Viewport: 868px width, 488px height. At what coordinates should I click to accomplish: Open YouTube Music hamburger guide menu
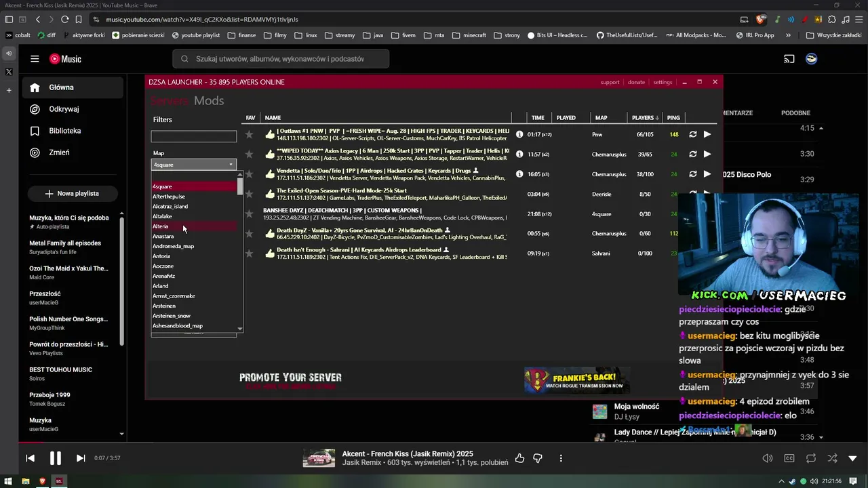tap(35, 59)
